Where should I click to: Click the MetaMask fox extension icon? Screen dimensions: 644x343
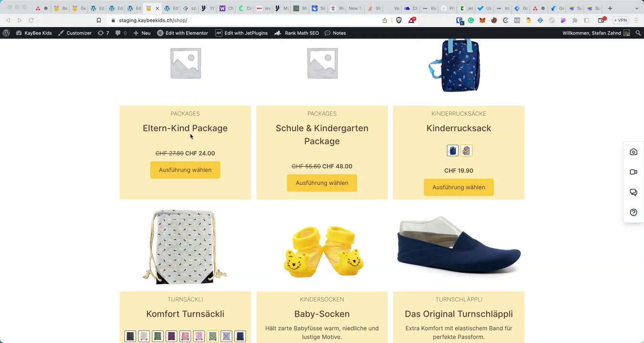point(482,20)
